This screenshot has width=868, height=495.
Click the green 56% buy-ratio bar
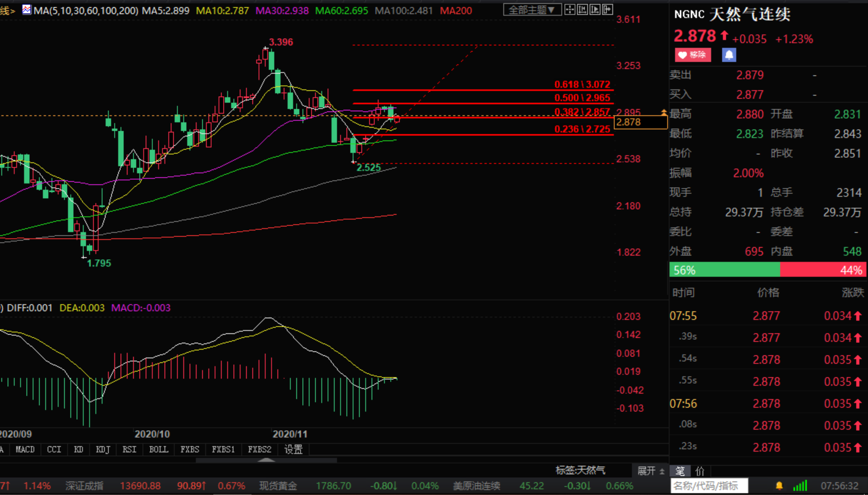point(724,270)
